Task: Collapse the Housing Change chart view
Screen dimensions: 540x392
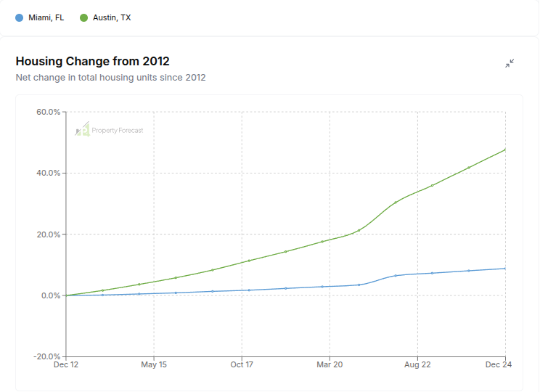Action: click(x=510, y=63)
